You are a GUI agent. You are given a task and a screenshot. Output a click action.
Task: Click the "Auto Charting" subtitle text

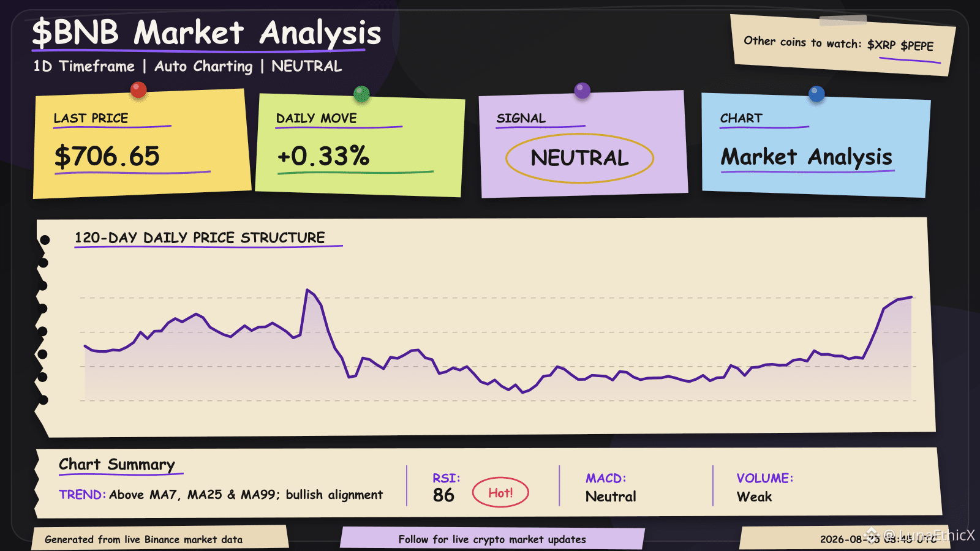click(203, 66)
